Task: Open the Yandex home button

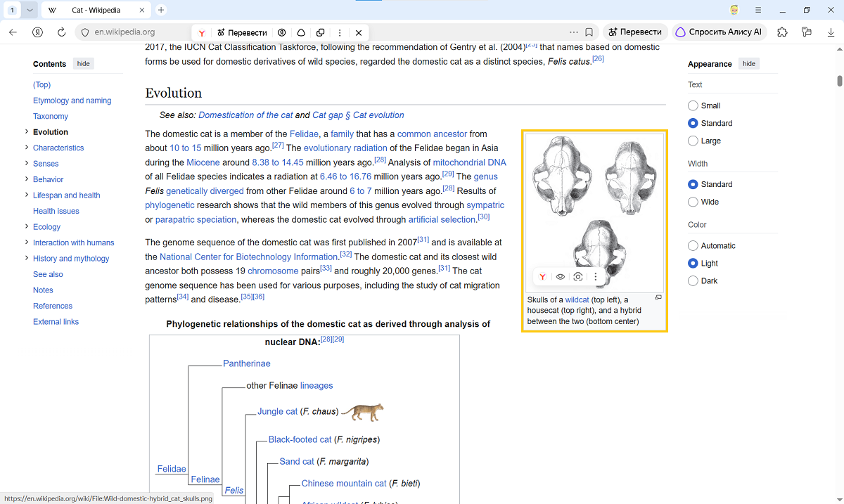Action: (x=38, y=32)
